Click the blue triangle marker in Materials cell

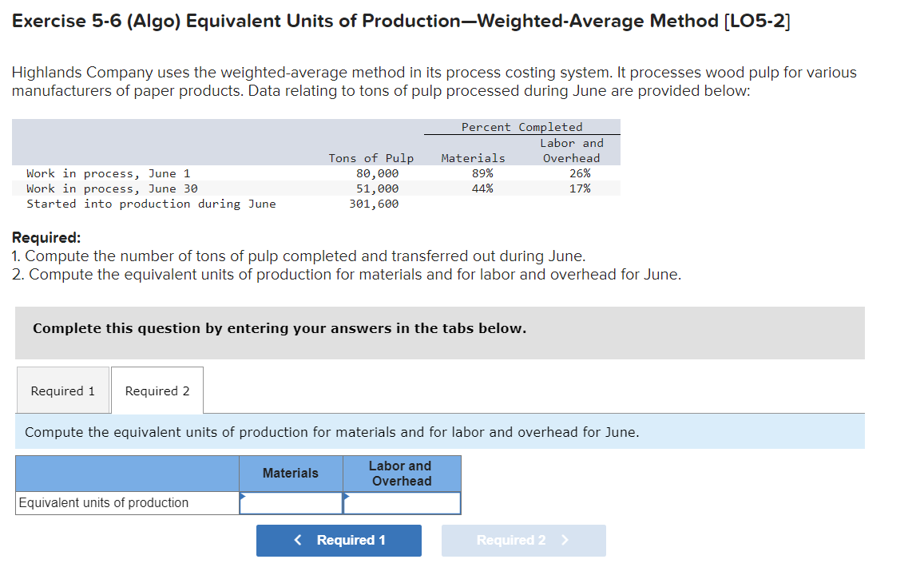244,498
